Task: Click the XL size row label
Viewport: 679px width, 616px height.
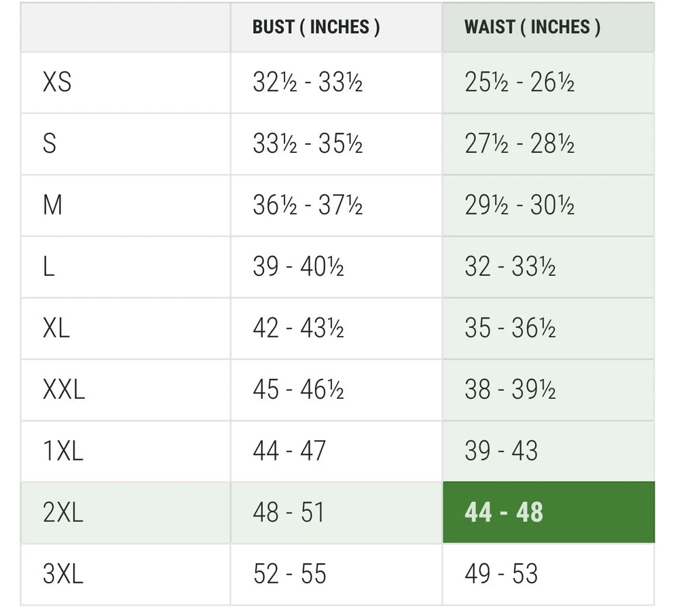Action: 56,328
